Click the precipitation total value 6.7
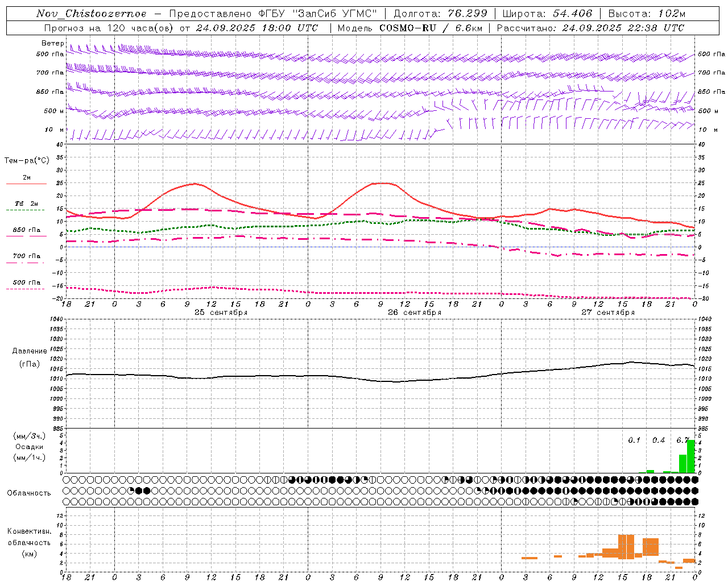728x582 pixels. point(682,440)
